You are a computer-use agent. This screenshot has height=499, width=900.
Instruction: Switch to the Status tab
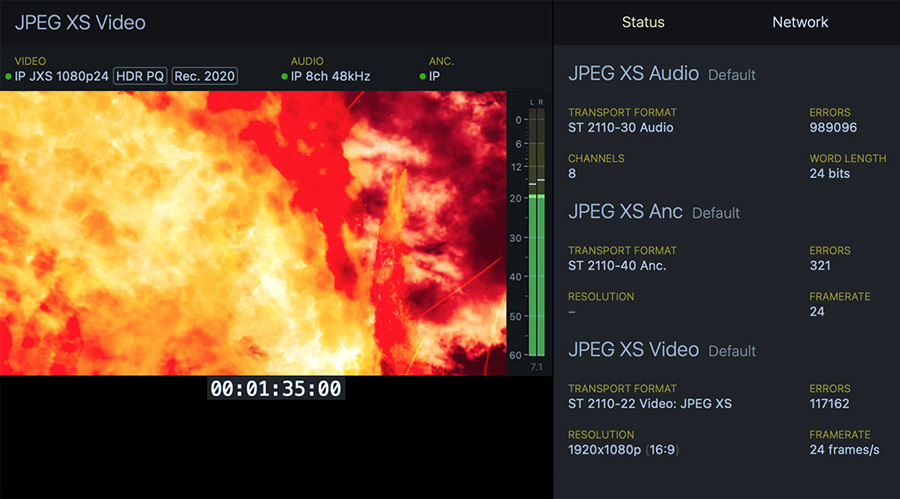click(643, 22)
